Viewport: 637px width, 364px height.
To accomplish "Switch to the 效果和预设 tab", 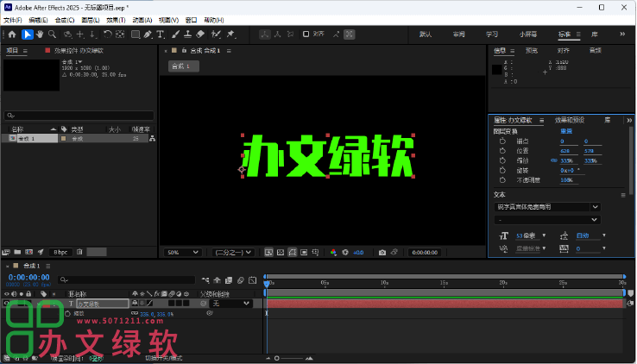I will (x=570, y=120).
